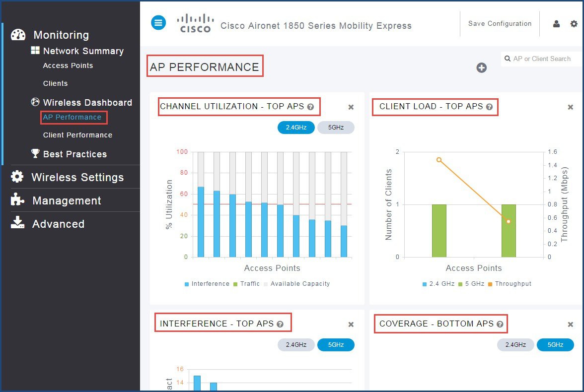The image size is (584, 392).
Task: Open the settings gear icon in header
Action: [574, 24]
